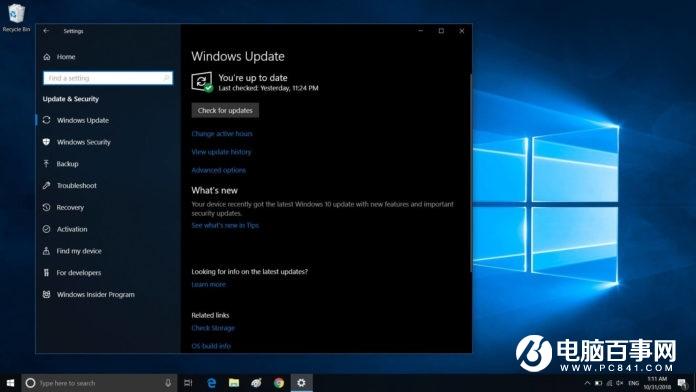Click the ENG language indicator
Viewport: 696px width, 392px height.
tap(633, 383)
